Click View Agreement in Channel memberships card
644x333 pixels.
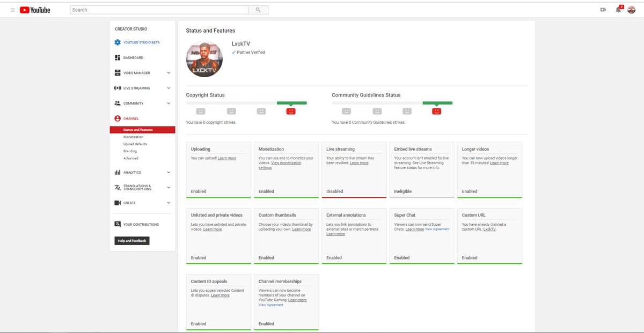pyautogui.click(x=271, y=305)
